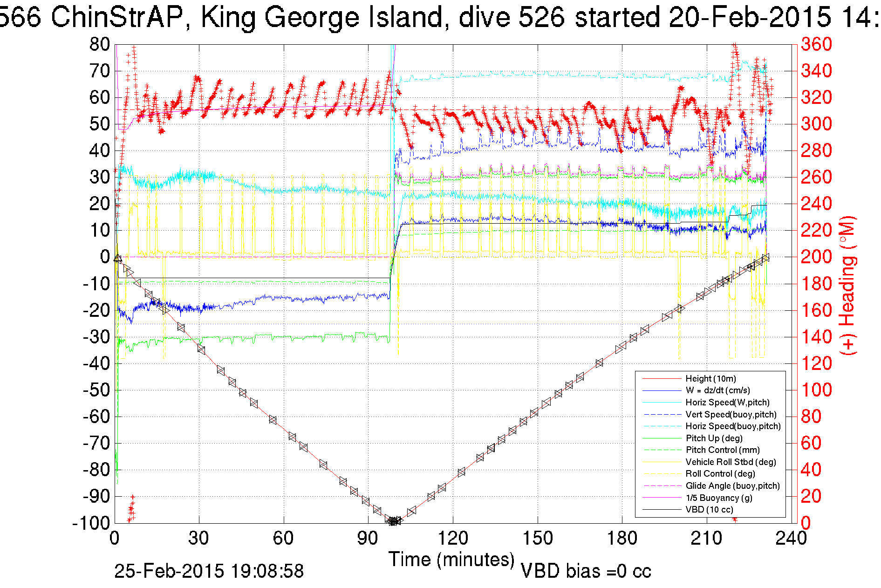Click the green Pitch Up line swatch

pos(662,438)
